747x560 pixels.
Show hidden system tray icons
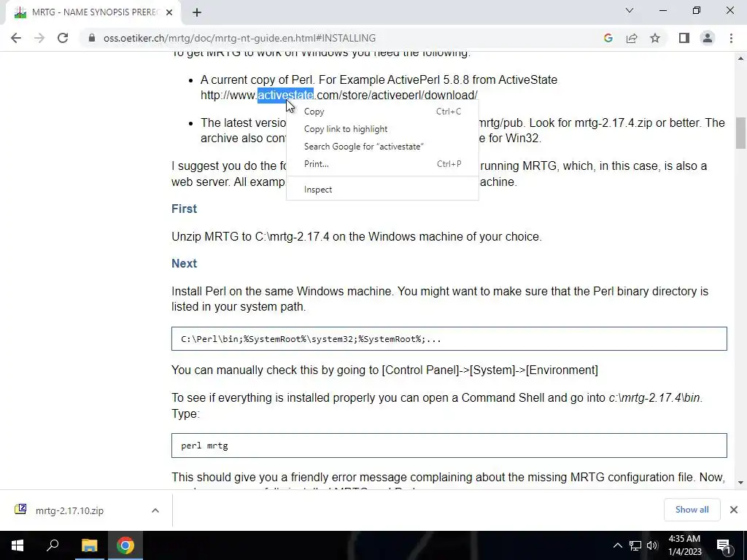pos(617,545)
